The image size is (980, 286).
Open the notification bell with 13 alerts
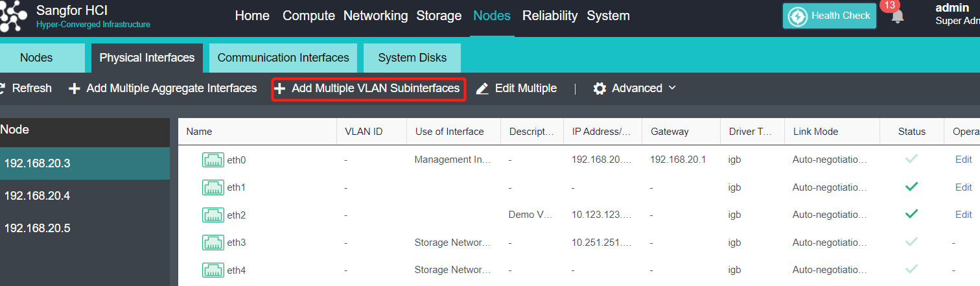(x=897, y=17)
